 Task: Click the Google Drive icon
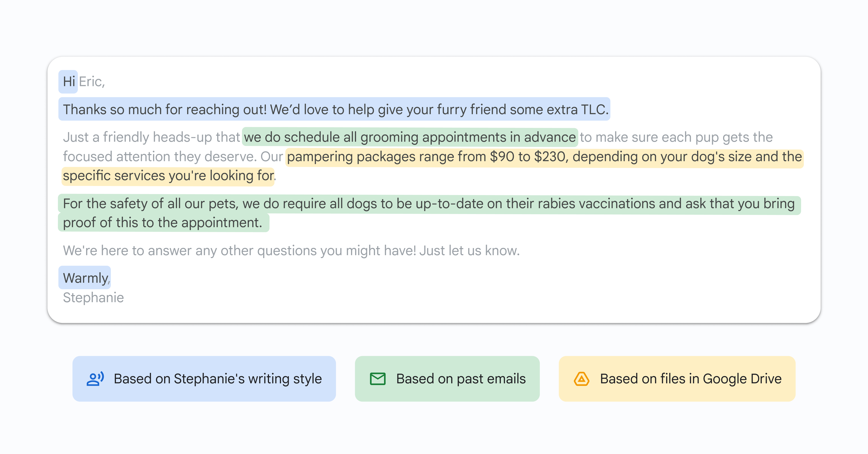(x=581, y=379)
